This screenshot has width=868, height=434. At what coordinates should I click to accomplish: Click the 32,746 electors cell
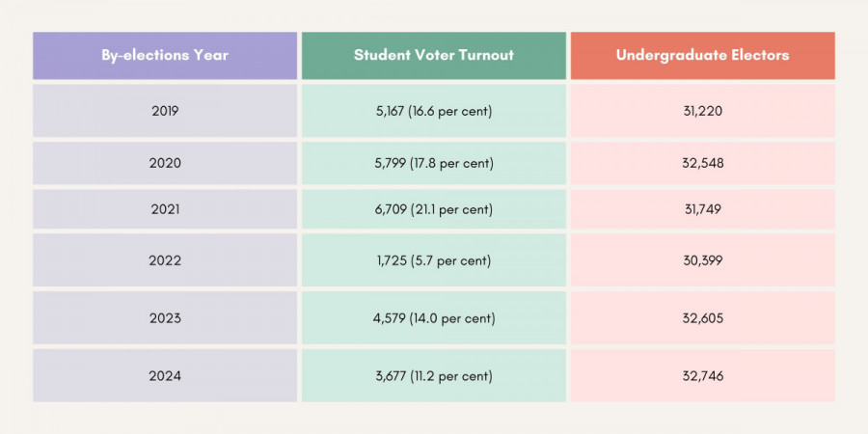[x=702, y=376]
